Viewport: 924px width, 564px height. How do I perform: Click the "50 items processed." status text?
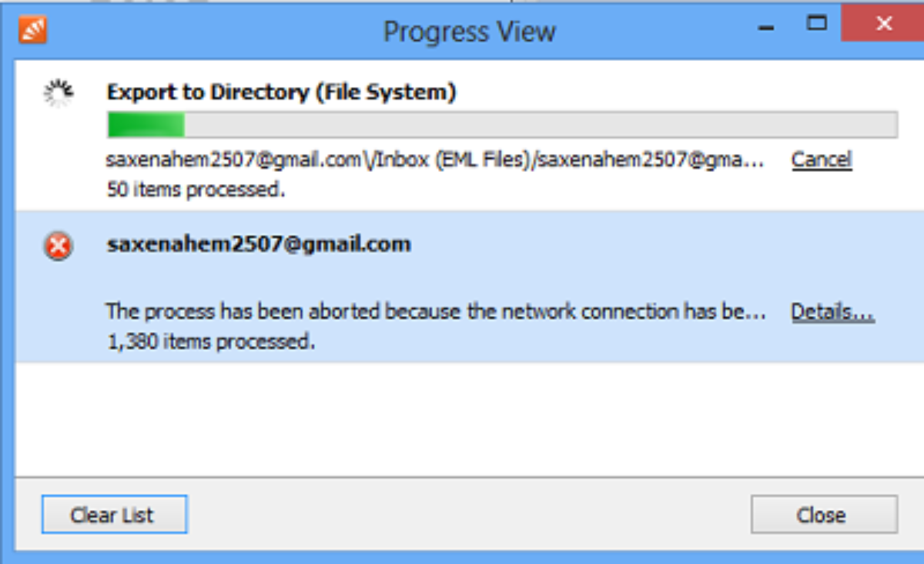click(x=196, y=189)
